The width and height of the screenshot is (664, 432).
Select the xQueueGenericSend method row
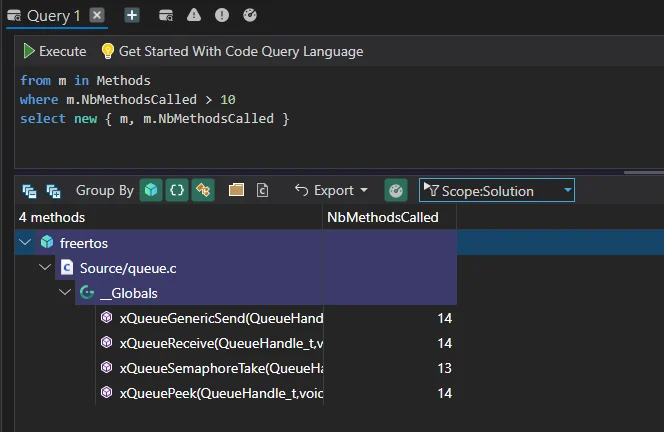pos(276,318)
